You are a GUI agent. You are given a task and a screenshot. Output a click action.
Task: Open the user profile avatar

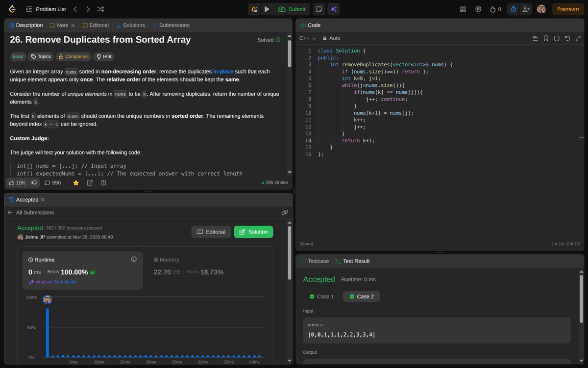[x=541, y=9]
